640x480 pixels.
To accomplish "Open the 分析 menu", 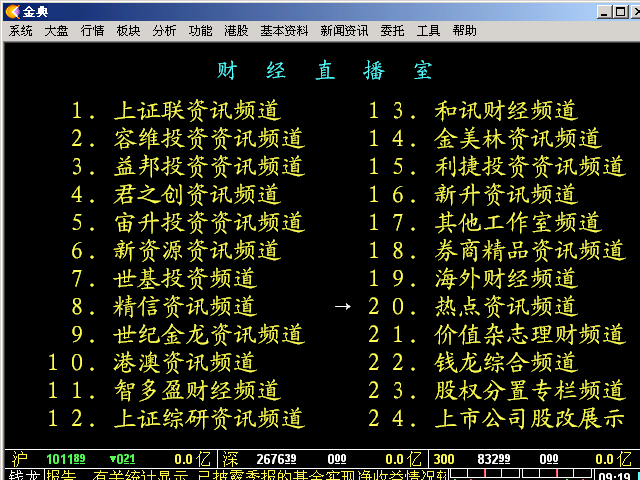I will point(164,31).
